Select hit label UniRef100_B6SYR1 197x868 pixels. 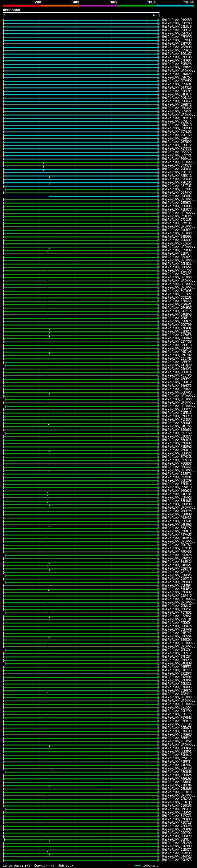coord(177,155)
